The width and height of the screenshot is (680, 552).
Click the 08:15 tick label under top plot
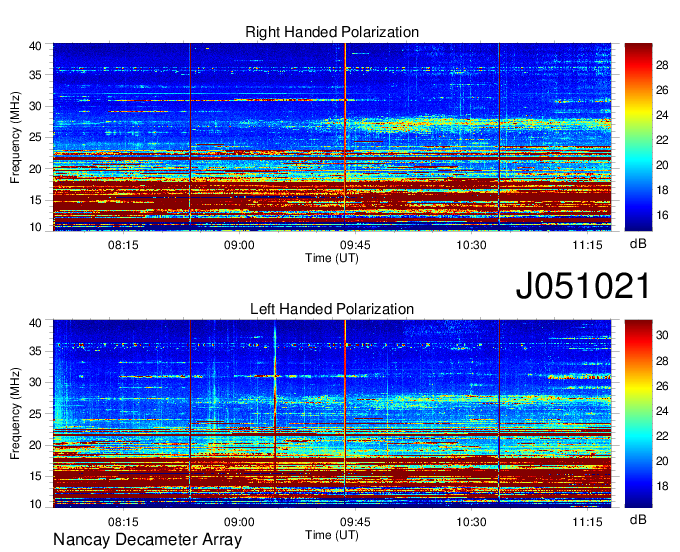123,245
